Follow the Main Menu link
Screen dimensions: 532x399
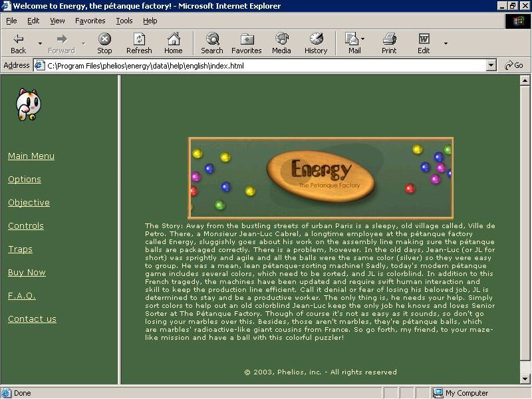tap(31, 156)
